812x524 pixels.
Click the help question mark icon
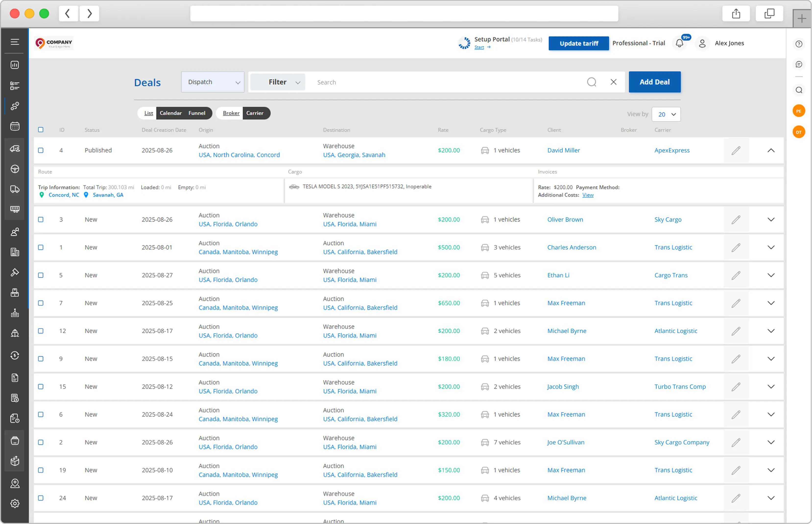click(799, 44)
